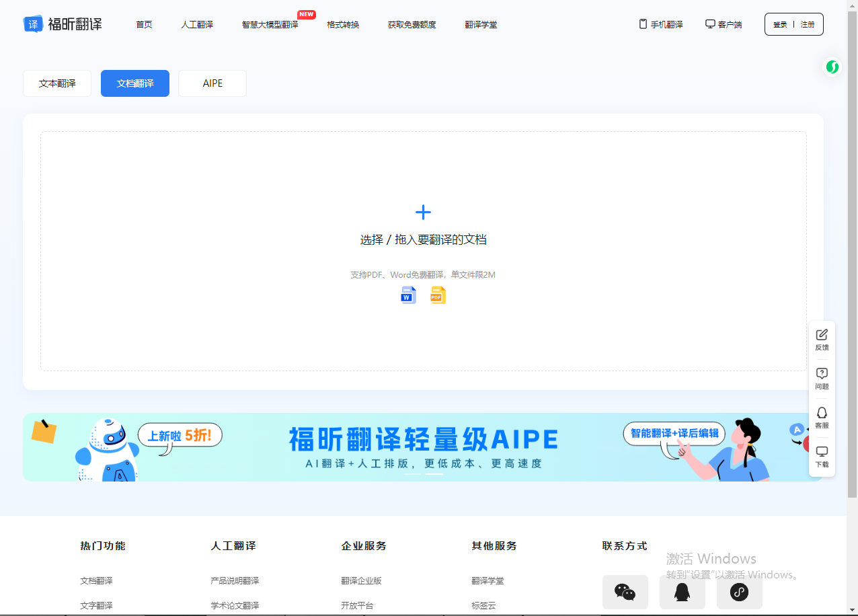Switch to the AIPE tab
858x616 pixels.
click(212, 83)
